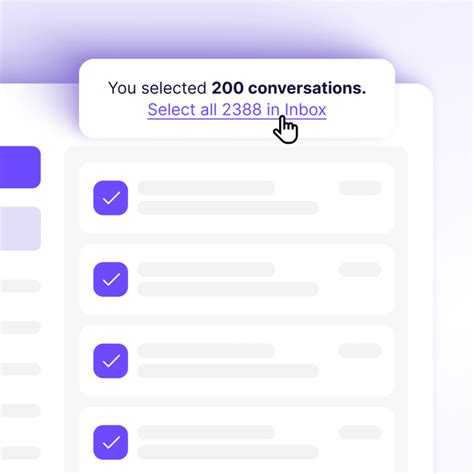Select the second gray sidebar menu item

(20, 327)
